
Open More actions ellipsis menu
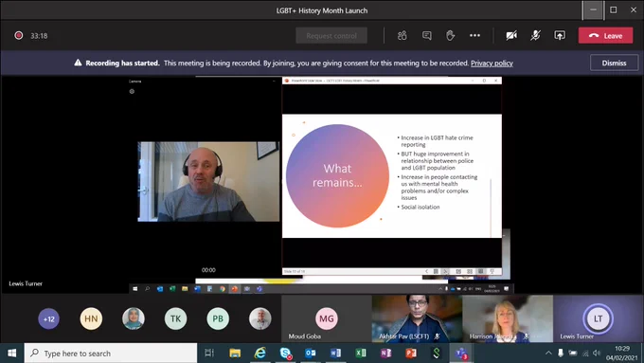(474, 36)
